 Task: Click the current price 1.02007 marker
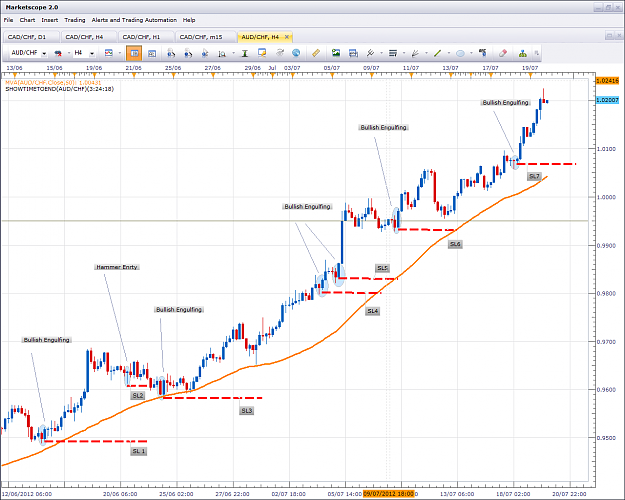(607, 100)
